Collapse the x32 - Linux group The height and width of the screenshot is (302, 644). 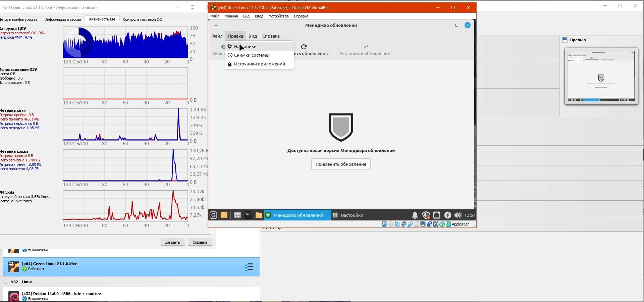[x=6, y=283]
